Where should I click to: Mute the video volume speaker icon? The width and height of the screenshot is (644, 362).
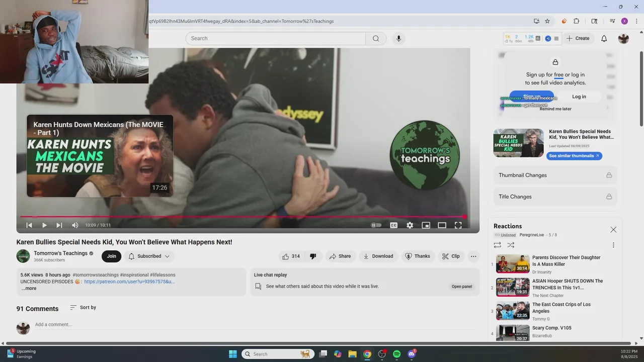click(x=75, y=225)
